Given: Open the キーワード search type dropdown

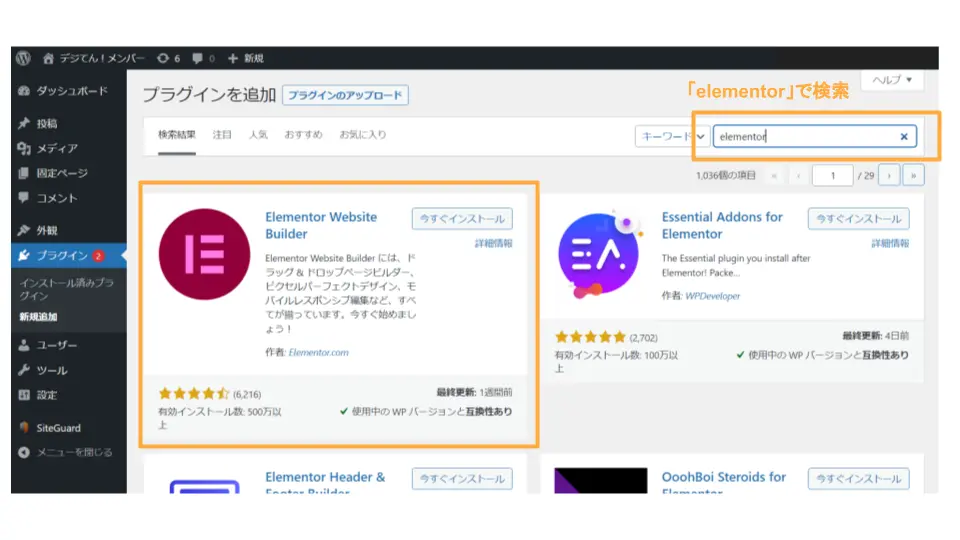Looking at the screenshot, I should coord(672,137).
